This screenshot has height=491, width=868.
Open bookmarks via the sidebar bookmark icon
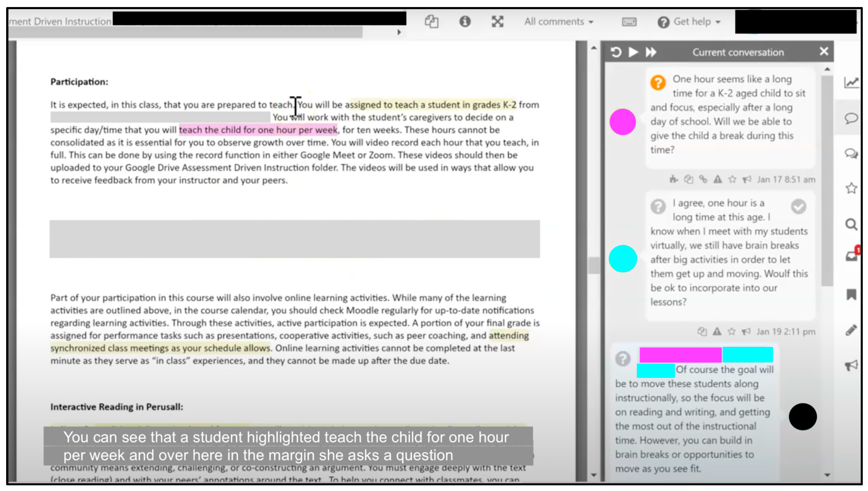click(851, 294)
